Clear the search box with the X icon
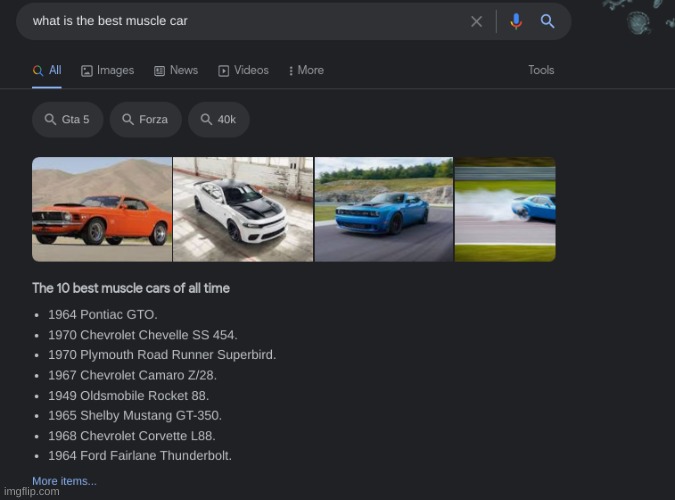Image resolution: width=675 pixels, height=500 pixels. (x=476, y=21)
